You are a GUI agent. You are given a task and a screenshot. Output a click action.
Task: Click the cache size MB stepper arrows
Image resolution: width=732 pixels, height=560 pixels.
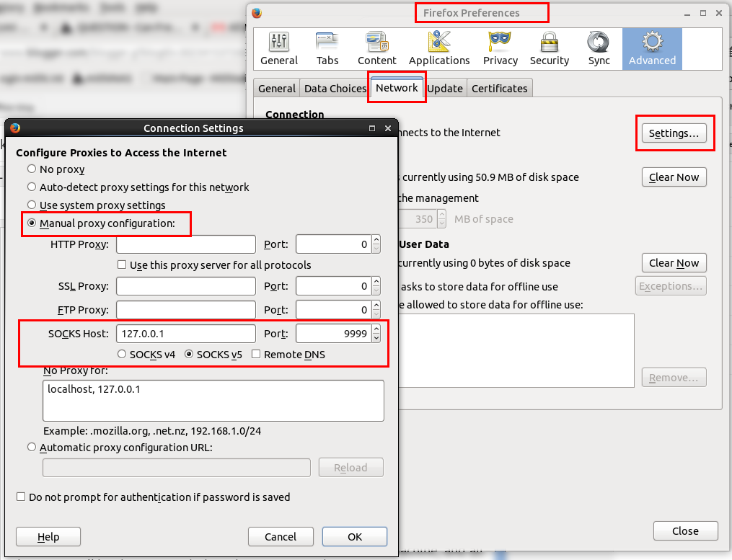click(x=441, y=219)
